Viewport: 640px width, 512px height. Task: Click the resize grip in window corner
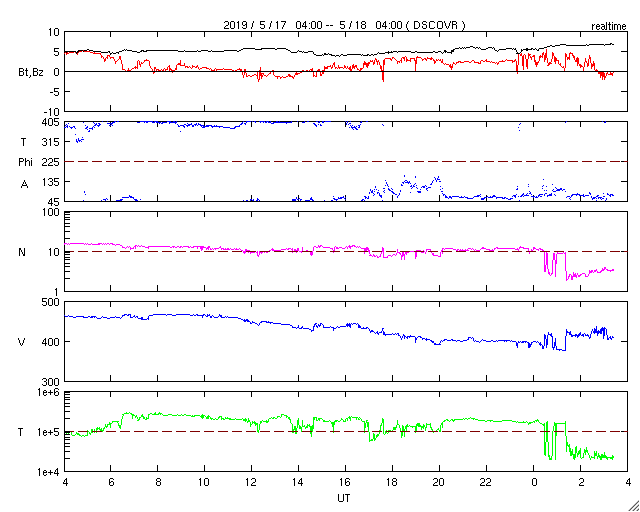coord(634,506)
